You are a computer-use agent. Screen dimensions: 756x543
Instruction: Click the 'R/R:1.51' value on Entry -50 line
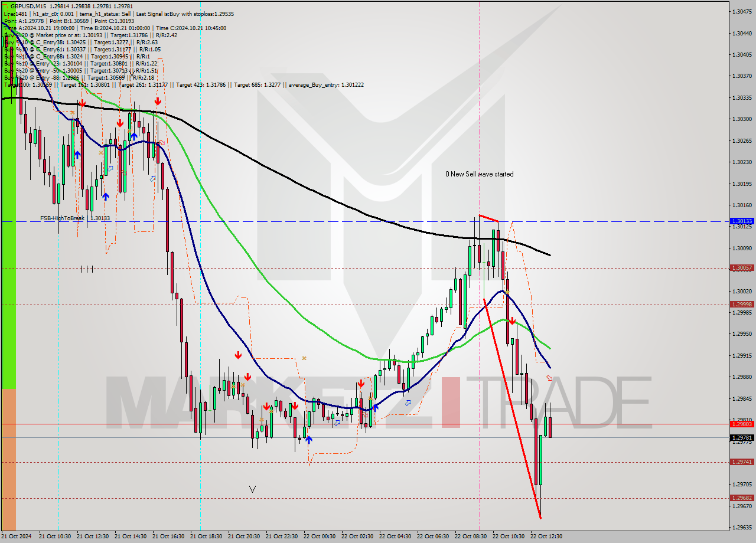pyautogui.click(x=146, y=70)
